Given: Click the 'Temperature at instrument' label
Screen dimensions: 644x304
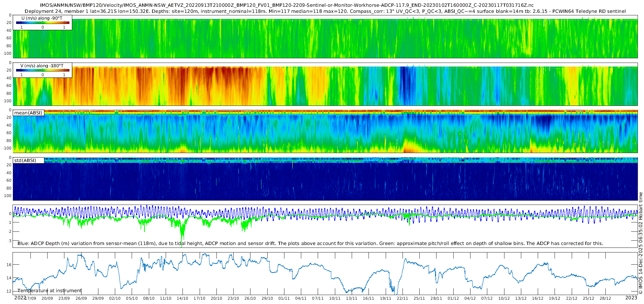Looking at the screenshot, I should [50, 290].
